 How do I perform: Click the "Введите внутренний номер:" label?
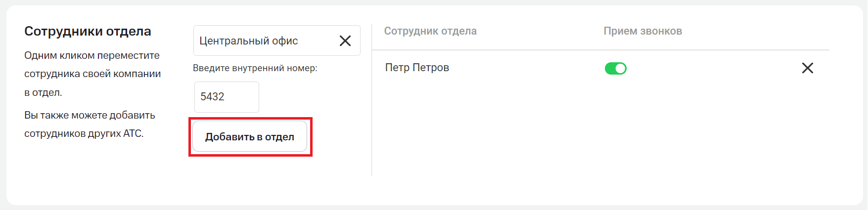point(255,68)
